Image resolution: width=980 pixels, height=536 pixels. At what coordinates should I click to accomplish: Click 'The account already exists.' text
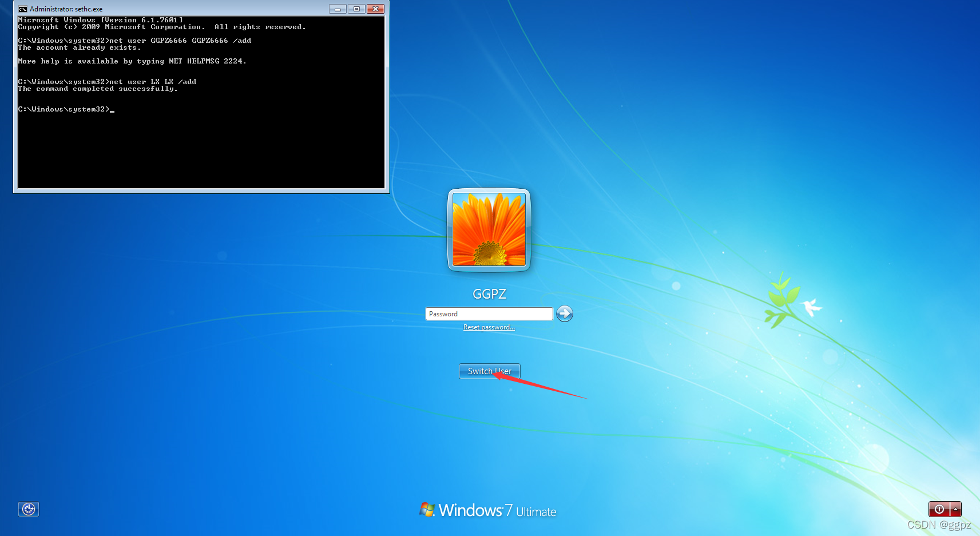pyautogui.click(x=80, y=47)
